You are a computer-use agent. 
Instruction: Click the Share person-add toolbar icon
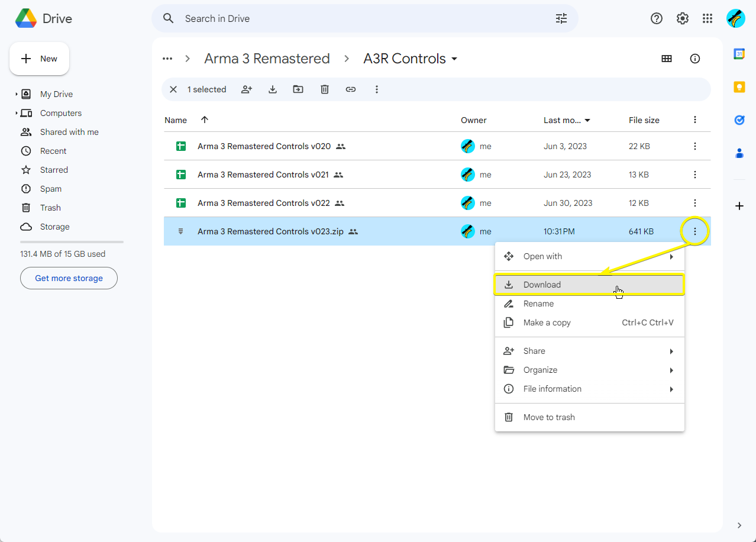click(x=247, y=89)
